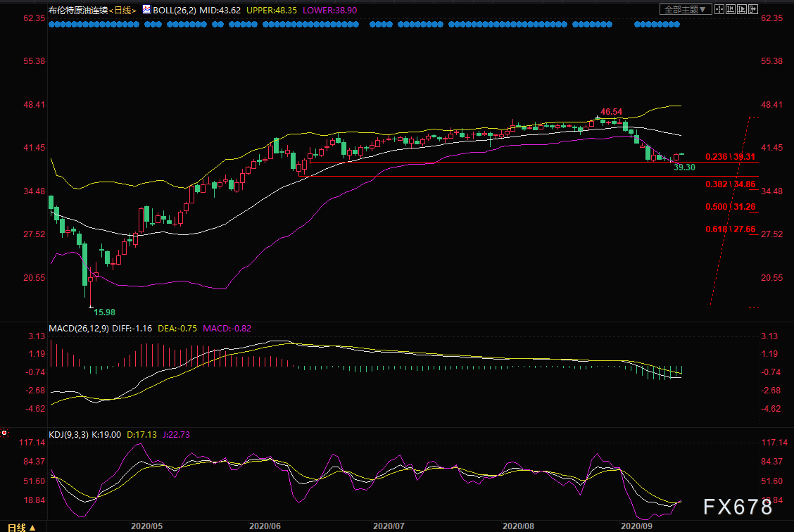
Task: Click the 2020/07 date on the time axis
Action: tap(388, 525)
